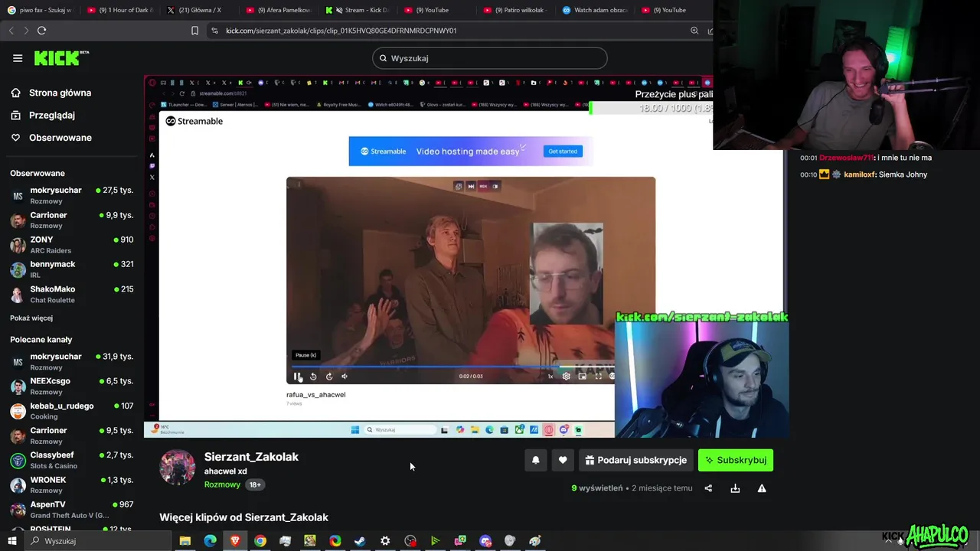Open the Kick sidebar hamburger menu
This screenshot has width=980, height=551.
pyautogui.click(x=18, y=58)
